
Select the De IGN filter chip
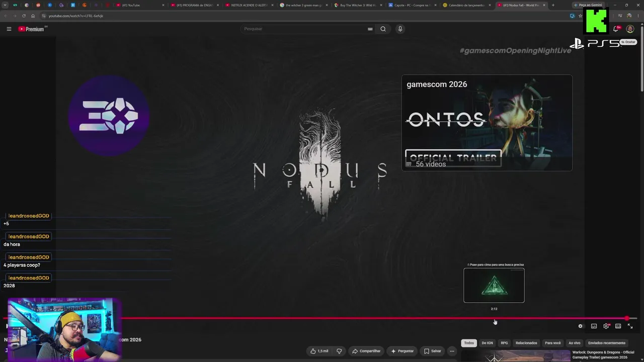coord(487,343)
